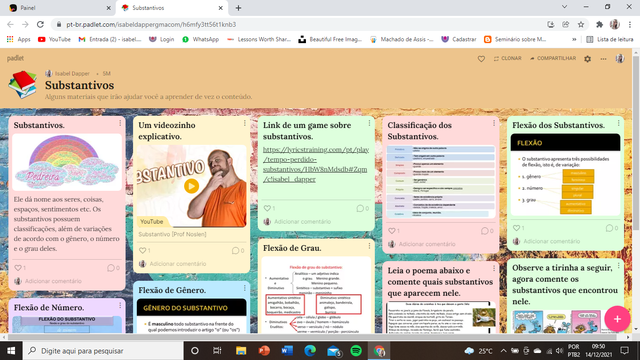Open comments bubble on Substantivos. post
Image resolution: width=640 pixels, height=360 pixels.
(111, 268)
